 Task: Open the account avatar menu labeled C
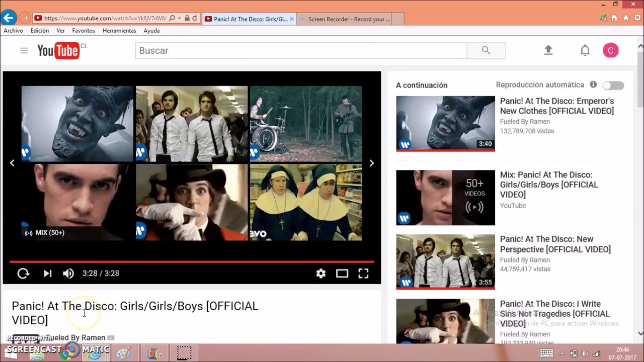(611, 50)
